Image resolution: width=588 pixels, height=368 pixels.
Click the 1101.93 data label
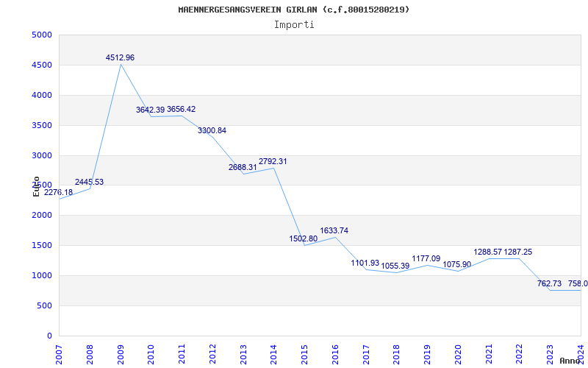365,263
